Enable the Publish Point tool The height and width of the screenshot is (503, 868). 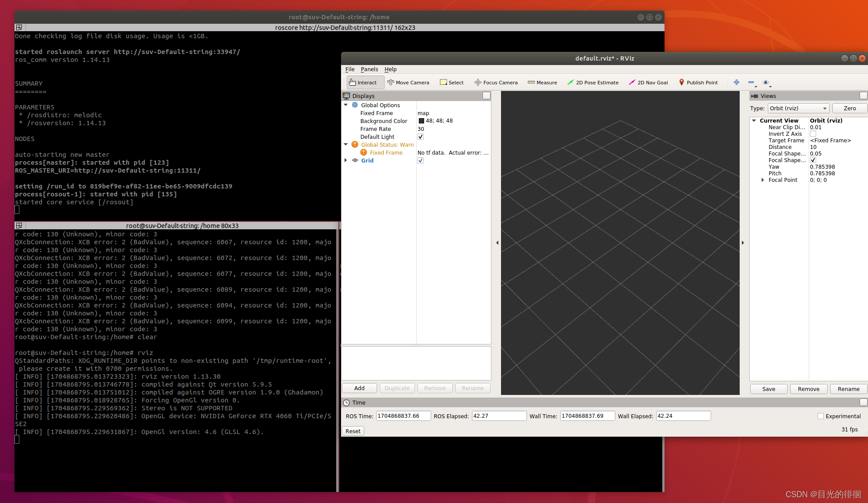[x=699, y=82]
